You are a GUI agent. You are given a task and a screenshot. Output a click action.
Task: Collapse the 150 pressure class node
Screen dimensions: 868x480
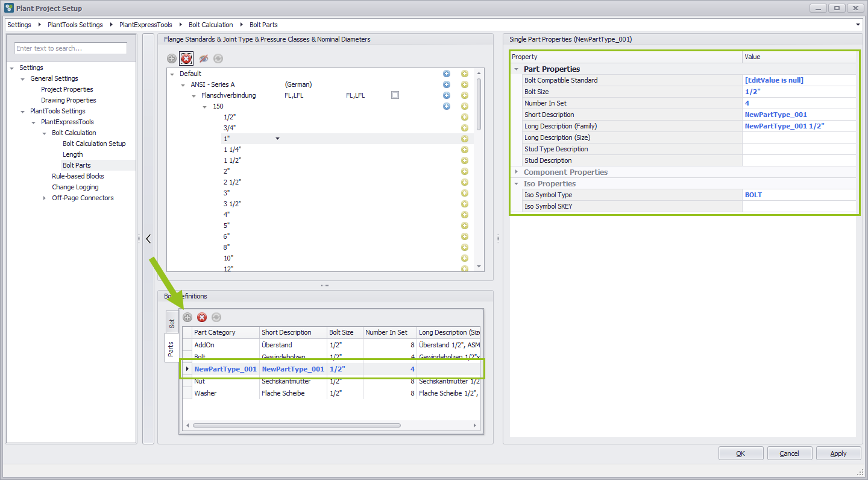click(206, 107)
